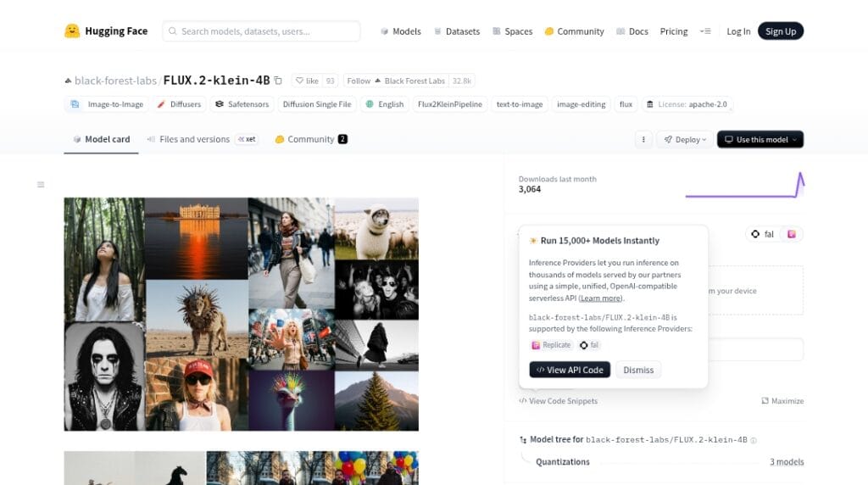
Task: Open the License: apache-2.0 tag
Action: tap(687, 104)
